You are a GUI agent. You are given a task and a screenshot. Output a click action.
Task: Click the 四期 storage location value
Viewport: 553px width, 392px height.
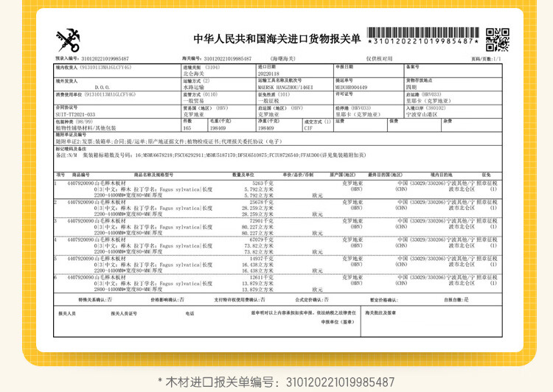411,87
